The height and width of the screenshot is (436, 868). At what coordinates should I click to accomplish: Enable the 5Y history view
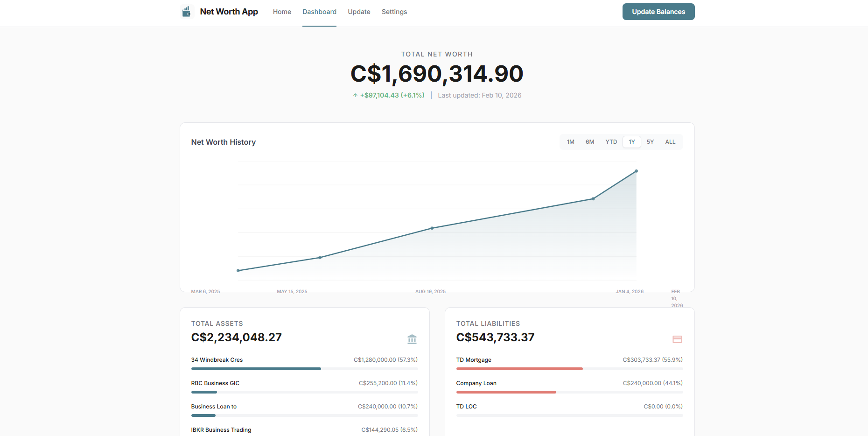pyautogui.click(x=650, y=141)
